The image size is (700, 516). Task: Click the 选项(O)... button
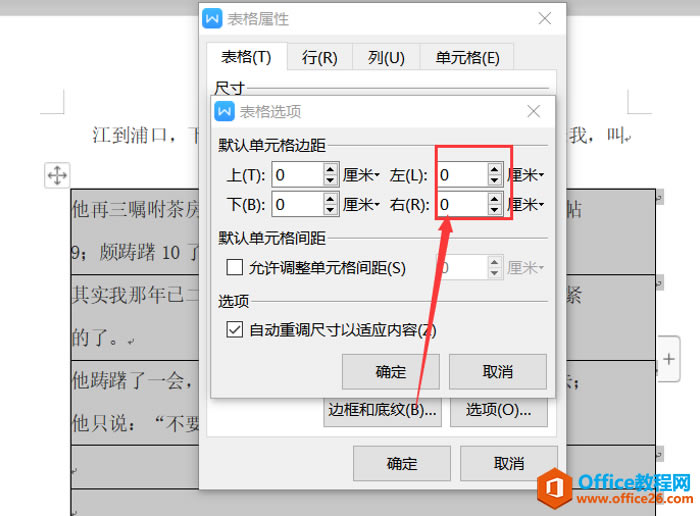pos(499,411)
